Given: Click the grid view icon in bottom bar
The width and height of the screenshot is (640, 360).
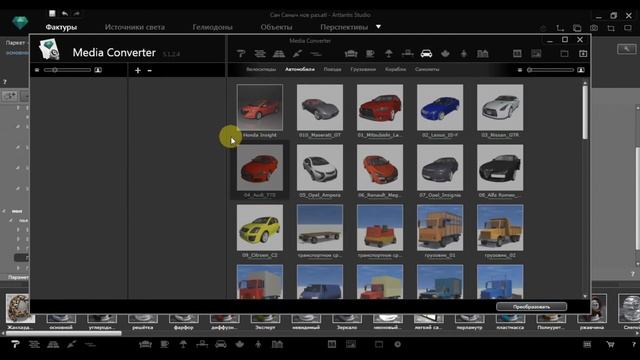Looking at the screenshot, I should (x=587, y=344).
